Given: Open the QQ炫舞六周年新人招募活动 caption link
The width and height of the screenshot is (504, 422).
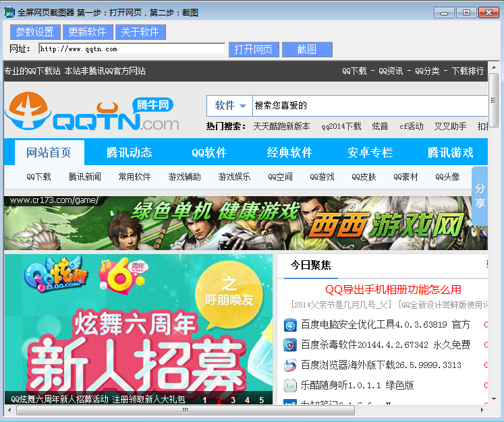Looking at the screenshot, I should click(98, 399).
